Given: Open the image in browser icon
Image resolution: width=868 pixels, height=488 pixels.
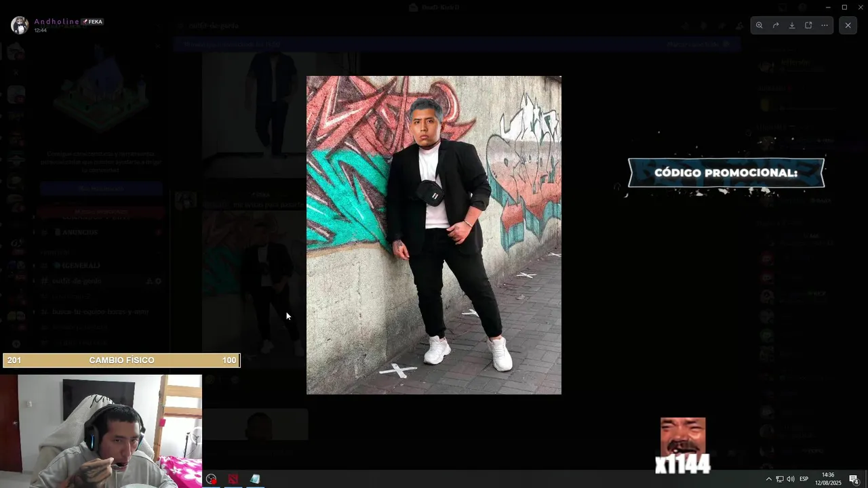Looking at the screenshot, I should point(808,25).
